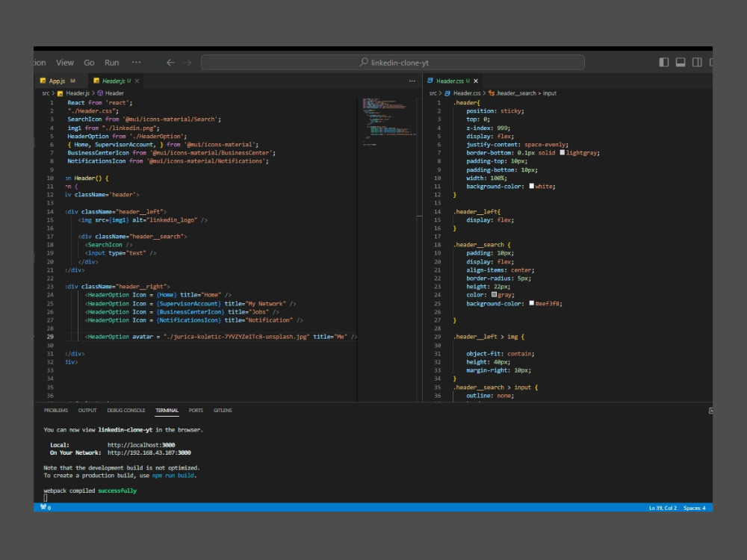Toggle the bottom panel layout icon

click(x=681, y=63)
